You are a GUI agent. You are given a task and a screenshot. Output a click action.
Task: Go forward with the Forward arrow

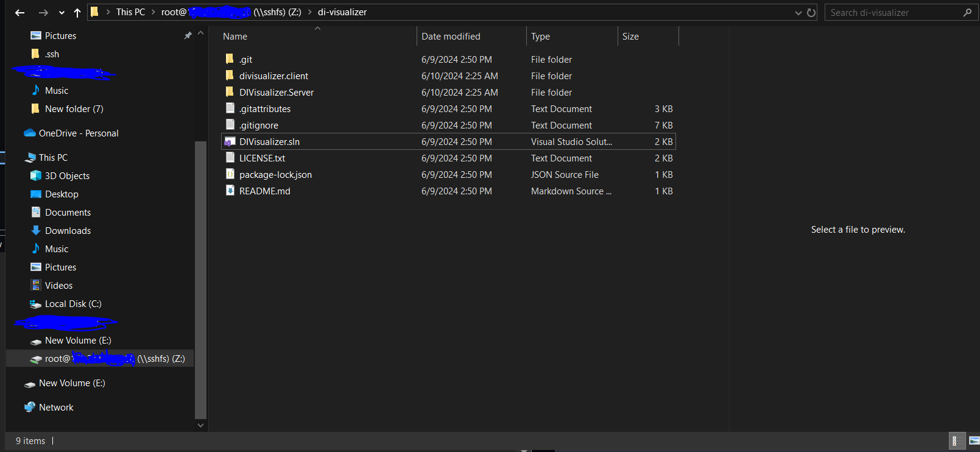click(43, 12)
